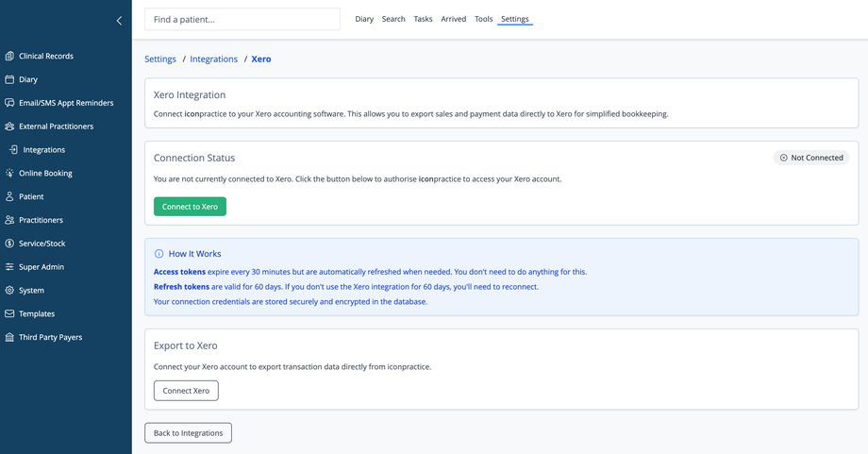Screen dimensions: 868x454
Task: Click the External Practitioners icon
Action: (x=9, y=126)
